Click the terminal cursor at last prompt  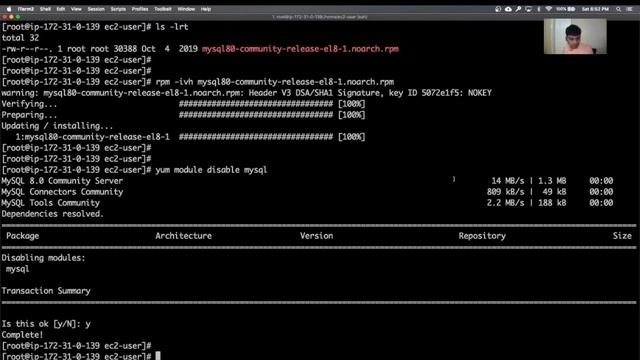pos(158,356)
